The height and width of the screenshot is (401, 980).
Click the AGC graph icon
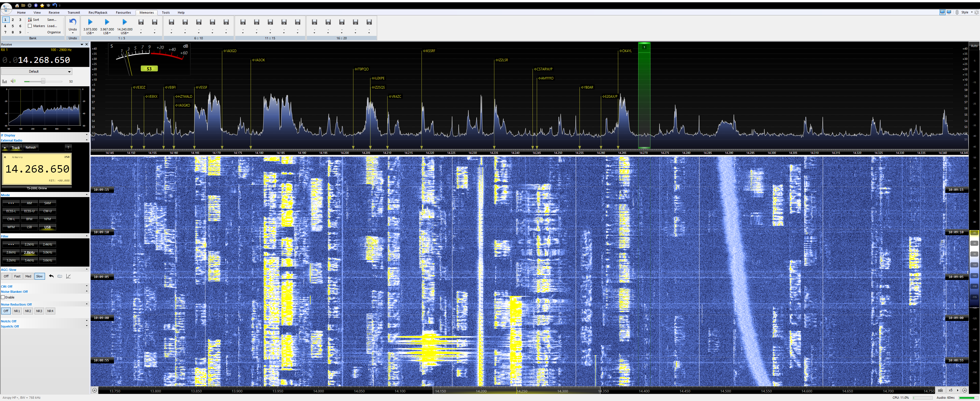[x=68, y=276]
